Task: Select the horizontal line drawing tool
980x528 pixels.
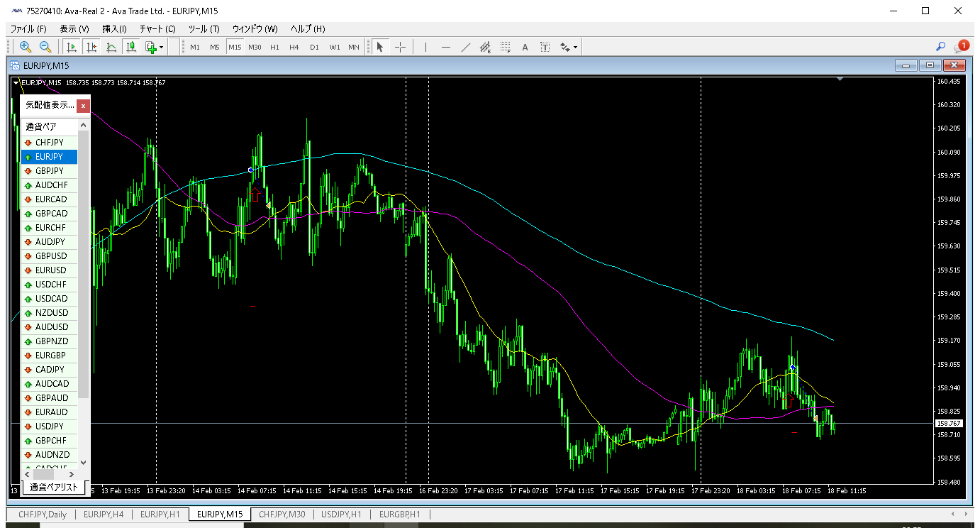Action: 445,47
